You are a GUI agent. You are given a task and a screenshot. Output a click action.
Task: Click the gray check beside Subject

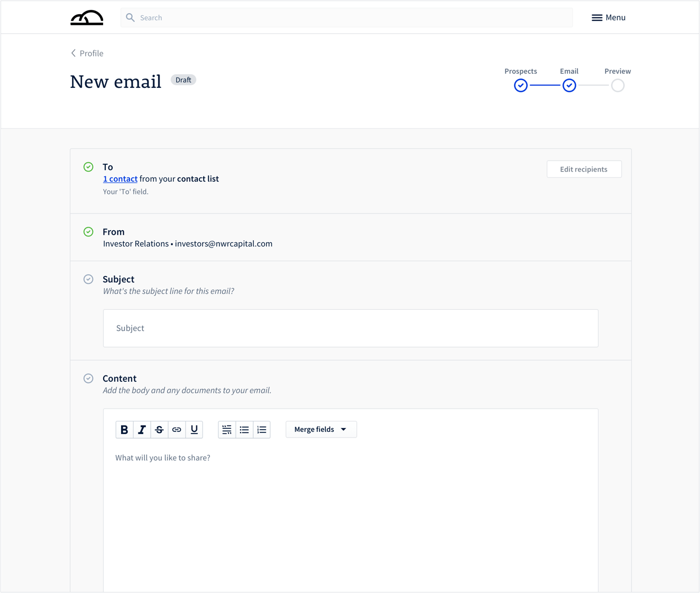pyautogui.click(x=88, y=279)
